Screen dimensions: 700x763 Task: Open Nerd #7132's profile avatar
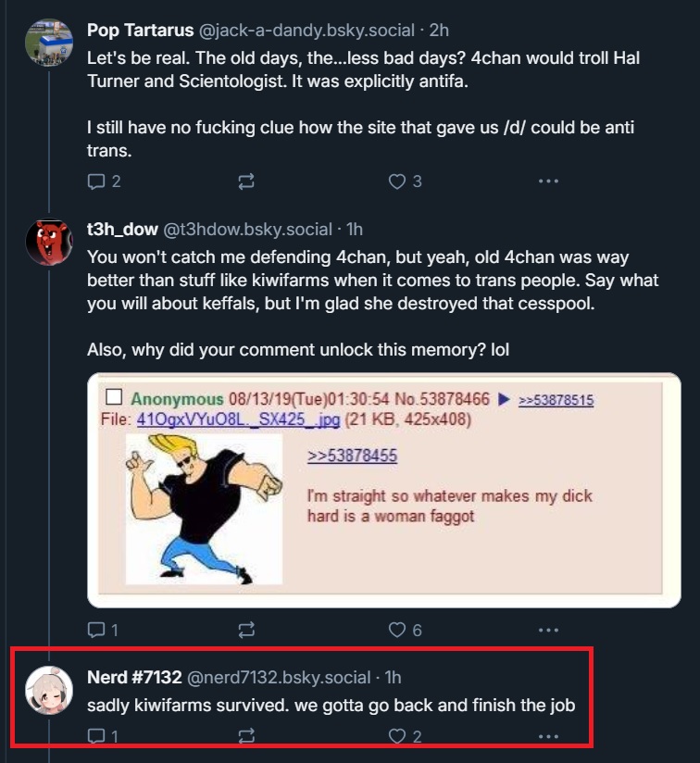pos(49,689)
